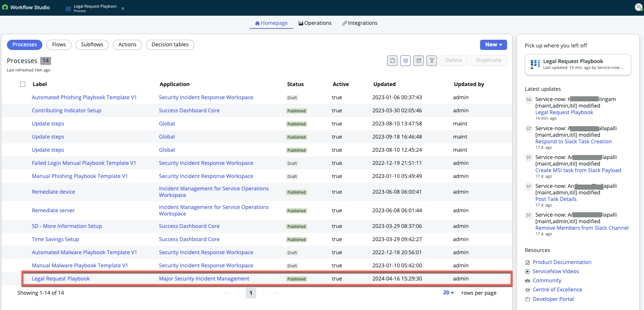
Task: Click the Delete button
Action: [454, 61]
